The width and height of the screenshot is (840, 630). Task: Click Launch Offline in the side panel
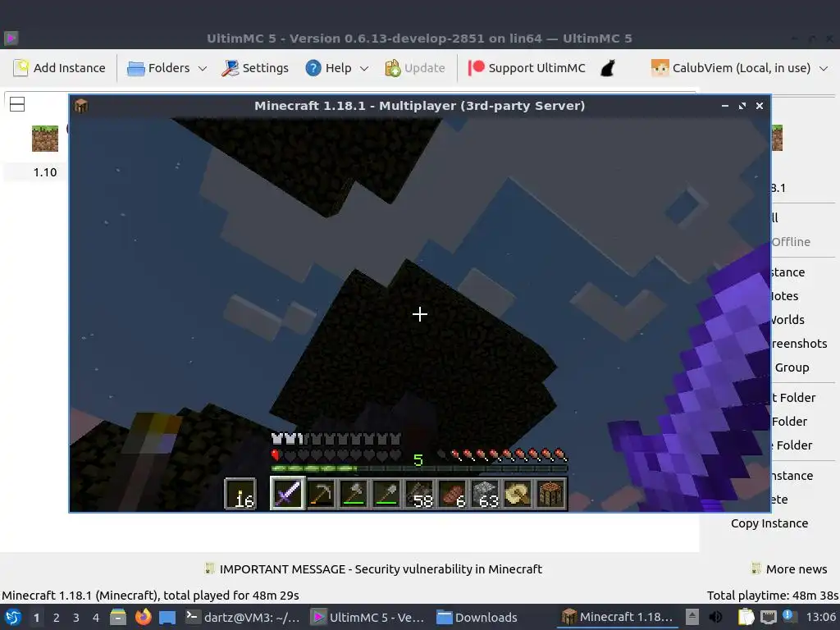point(791,242)
